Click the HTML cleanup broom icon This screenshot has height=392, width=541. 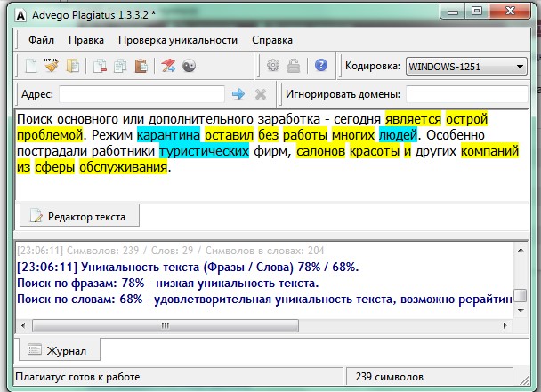[x=52, y=65]
